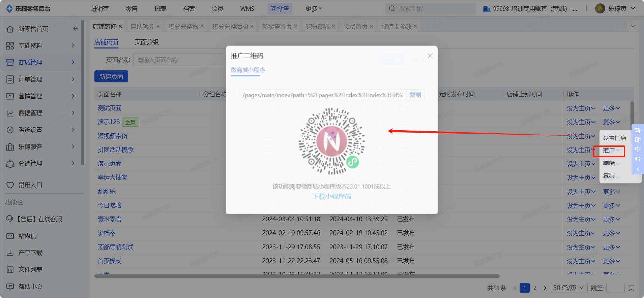Choose 设置门店 from the more menu
This screenshot has height=298, width=644.
tap(615, 138)
